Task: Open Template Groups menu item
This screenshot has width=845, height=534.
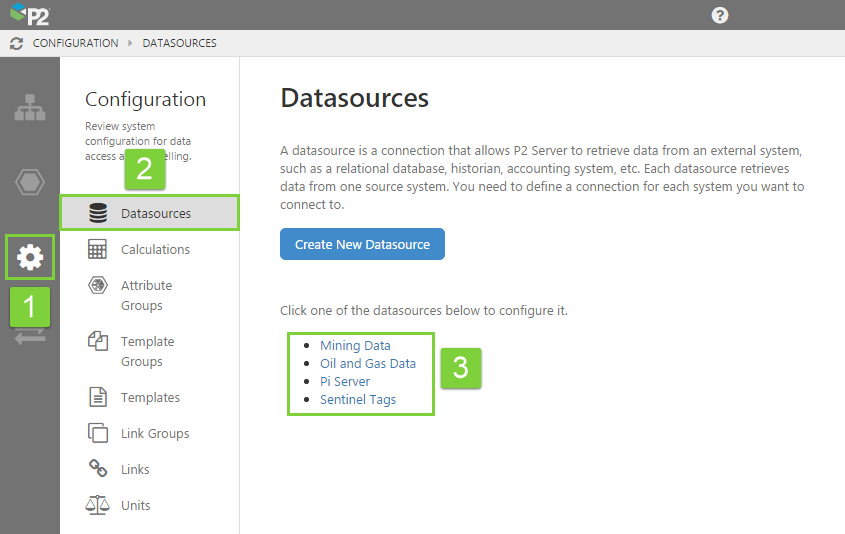Action: 147,351
